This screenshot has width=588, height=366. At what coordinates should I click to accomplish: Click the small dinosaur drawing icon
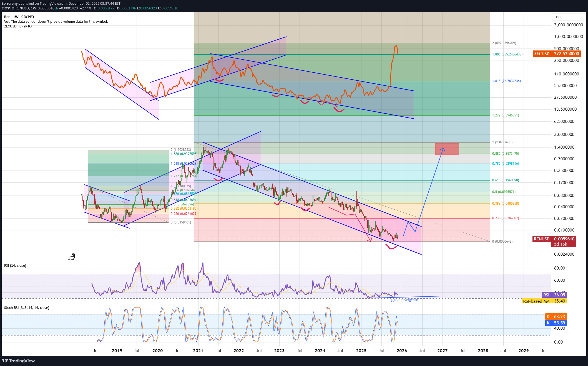click(x=72, y=257)
